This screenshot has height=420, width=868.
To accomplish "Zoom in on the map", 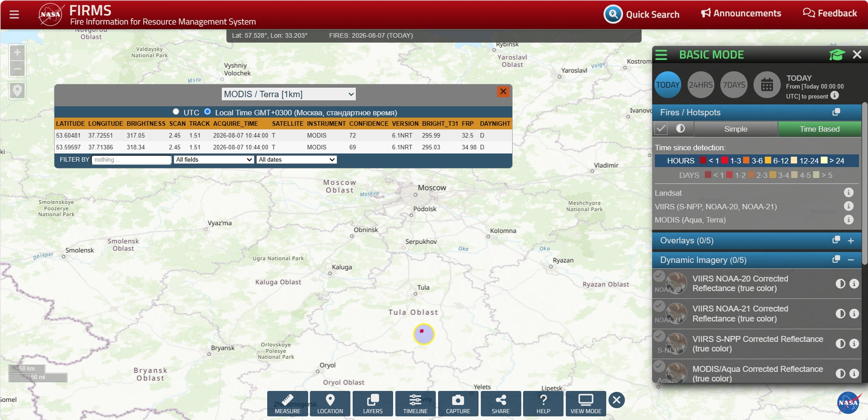I will [x=17, y=53].
